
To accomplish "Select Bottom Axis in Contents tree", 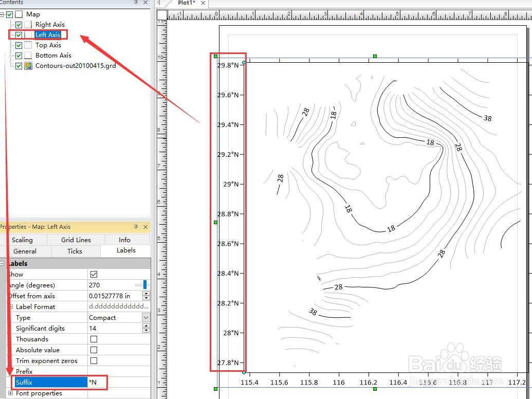I will (53, 56).
